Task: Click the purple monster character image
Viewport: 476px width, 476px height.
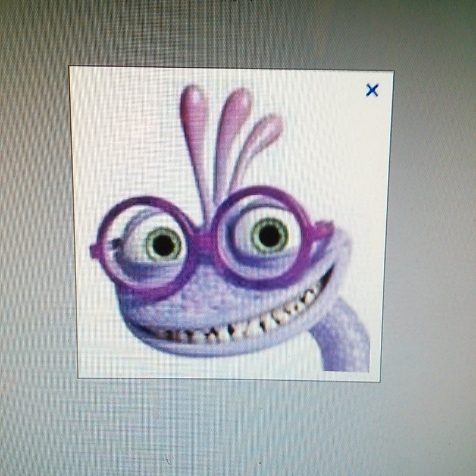Action: (230, 228)
